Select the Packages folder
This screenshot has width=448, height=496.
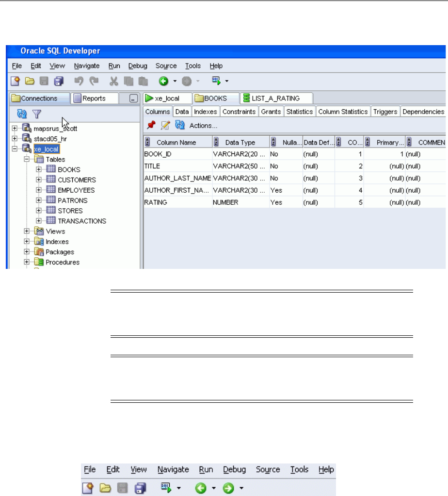(60, 252)
